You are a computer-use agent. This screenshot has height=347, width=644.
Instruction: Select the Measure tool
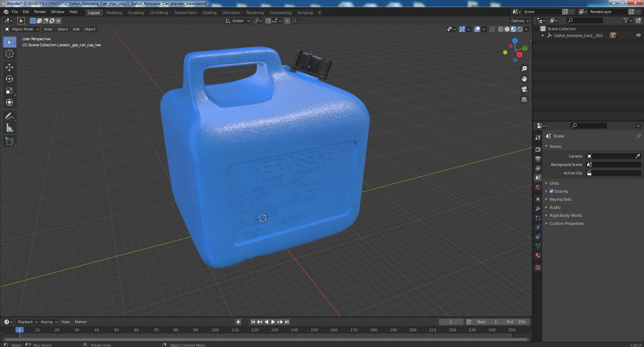tap(9, 128)
